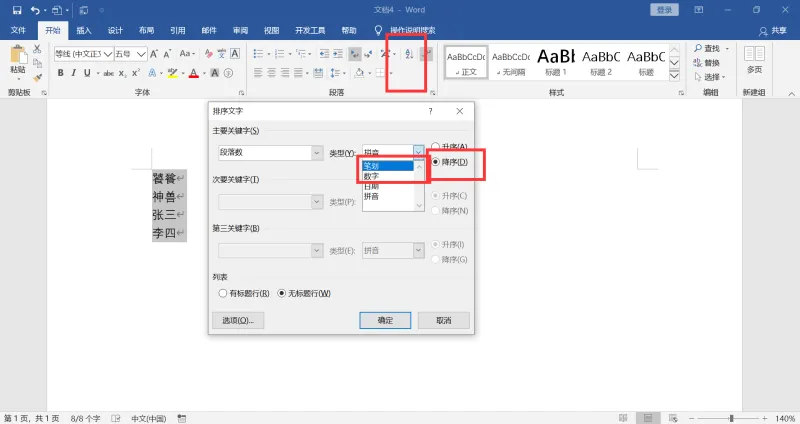Click the 共享 (Share) button
The height and width of the screenshot is (424, 800).
click(773, 31)
